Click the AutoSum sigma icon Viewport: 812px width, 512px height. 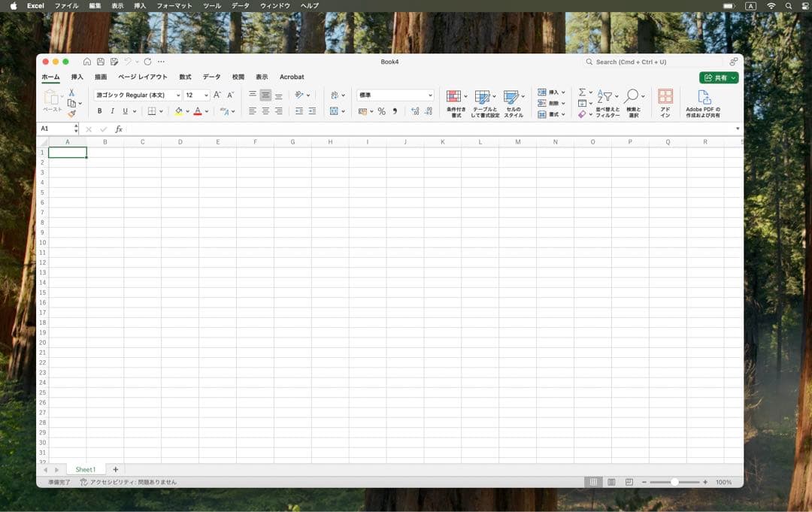point(582,92)
